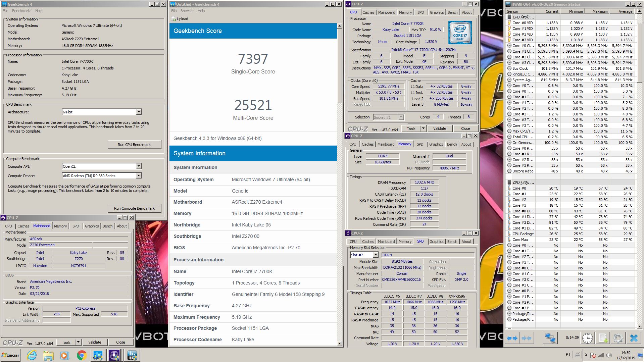
Task: Open HWiNFO sensor settings gear icon
Action: pyautogui.click(x=618, y=338)
